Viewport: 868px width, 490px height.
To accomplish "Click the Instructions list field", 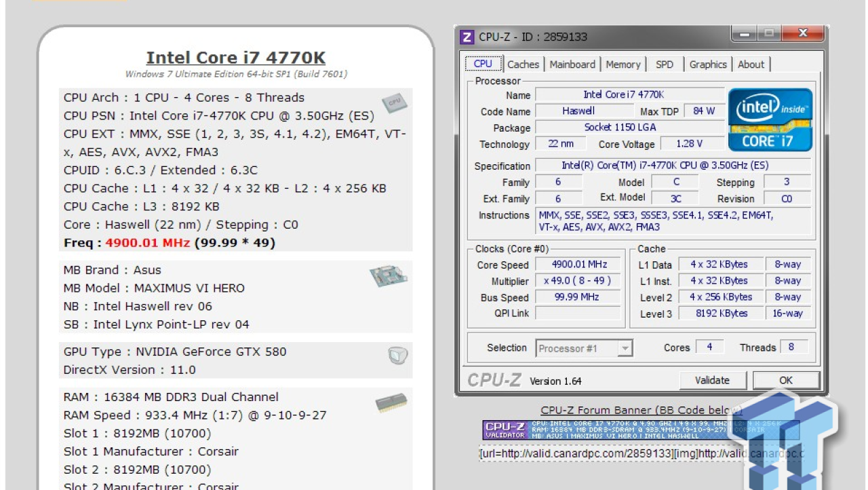I will (x=673, y=221).
